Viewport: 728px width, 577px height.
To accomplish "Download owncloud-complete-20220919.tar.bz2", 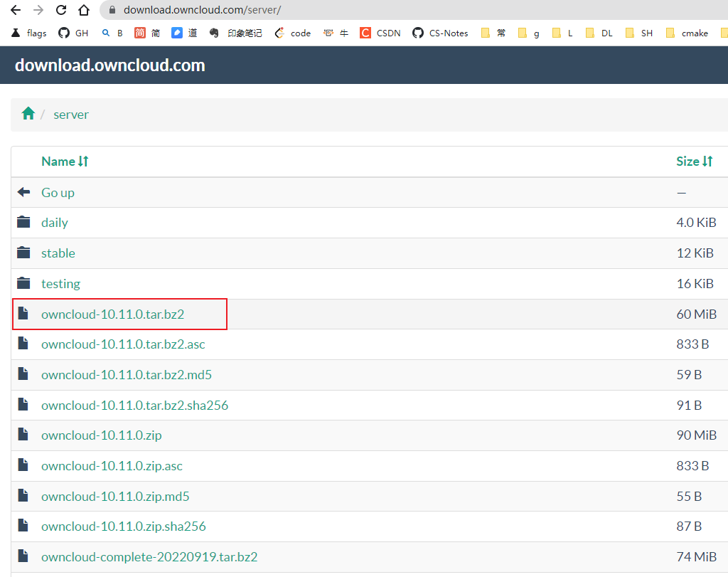I will [149, 557].
